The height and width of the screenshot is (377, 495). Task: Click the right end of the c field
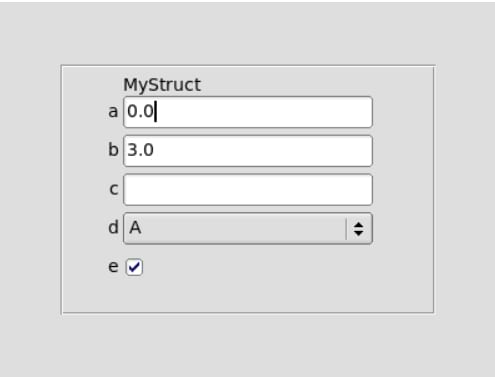click(x=363, y=190)
